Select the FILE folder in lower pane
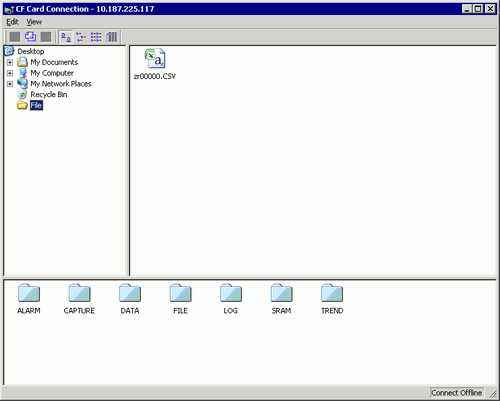The height and width of the screenshot is (401, 500). coord(180,299)
